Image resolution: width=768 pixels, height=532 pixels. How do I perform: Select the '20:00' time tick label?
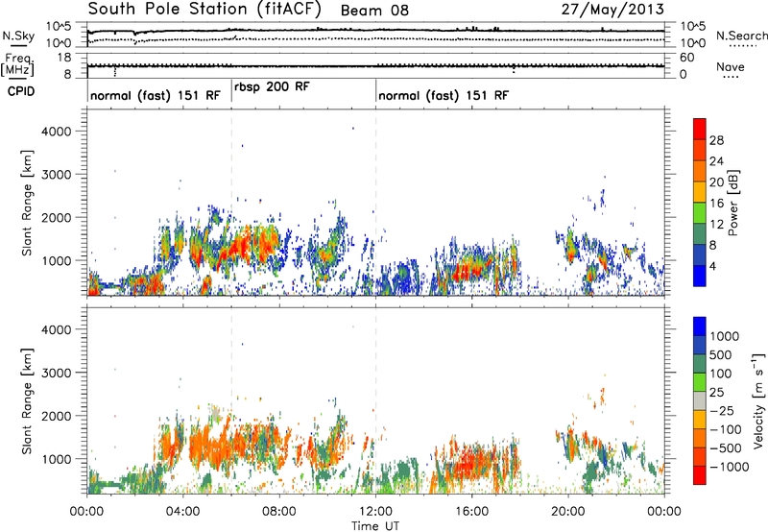[568, 512]
